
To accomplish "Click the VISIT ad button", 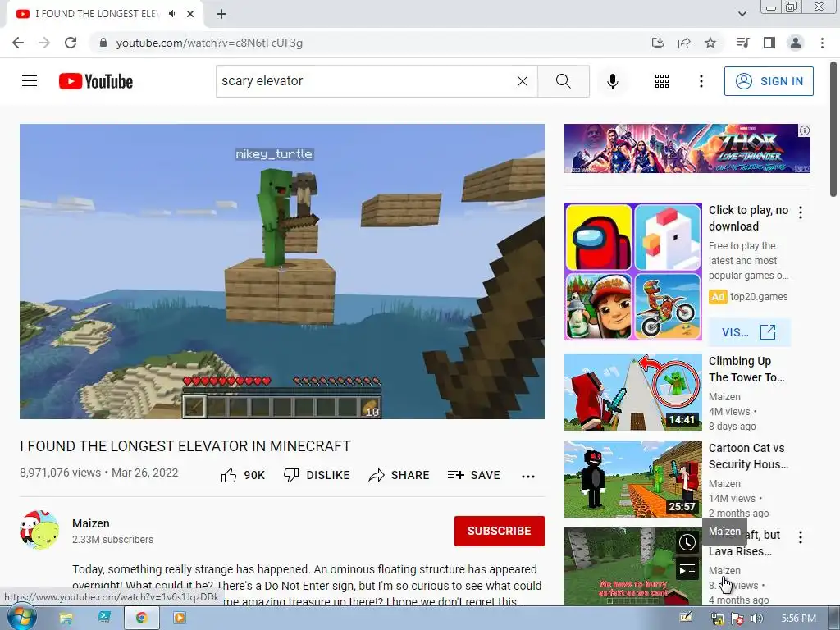I will click(749, 332).
